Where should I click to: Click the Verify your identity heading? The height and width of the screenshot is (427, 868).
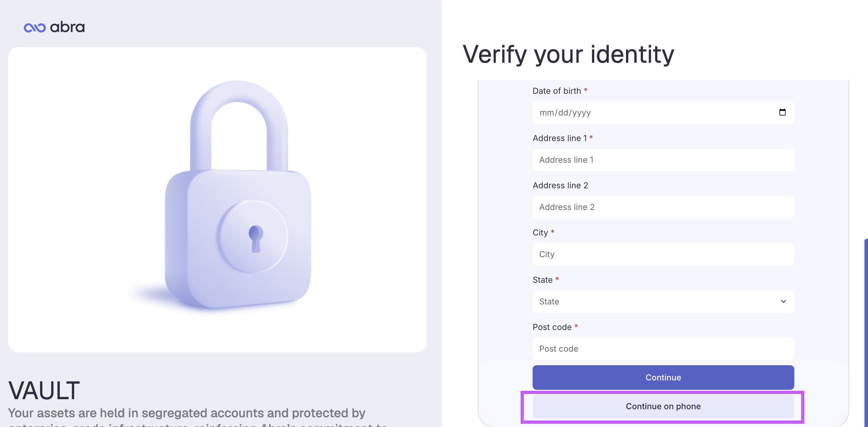click(568, 54)
